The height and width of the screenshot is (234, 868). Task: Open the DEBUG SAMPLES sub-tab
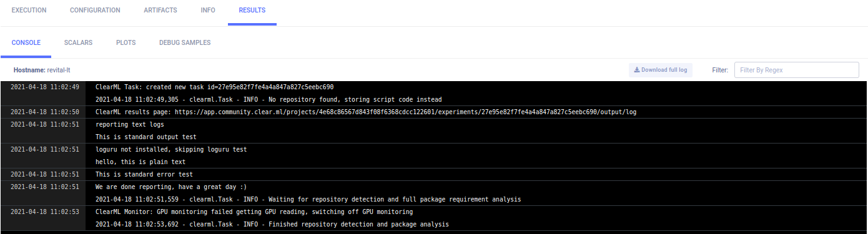(185, 43)
